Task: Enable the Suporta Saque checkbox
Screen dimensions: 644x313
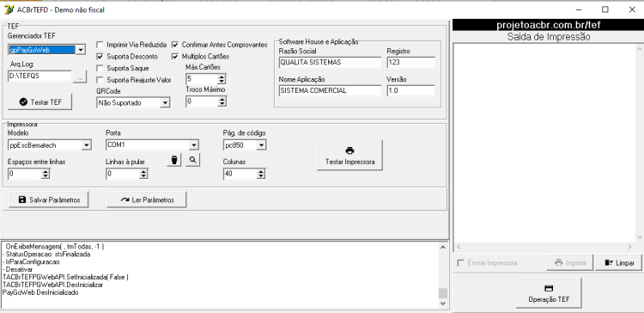Action: click(100, 68)
